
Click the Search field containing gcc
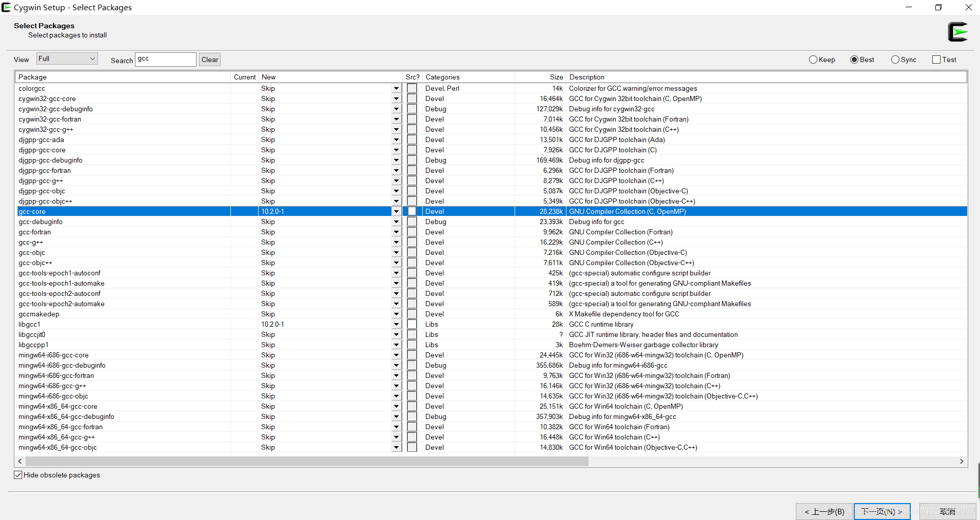coord(166,59)
